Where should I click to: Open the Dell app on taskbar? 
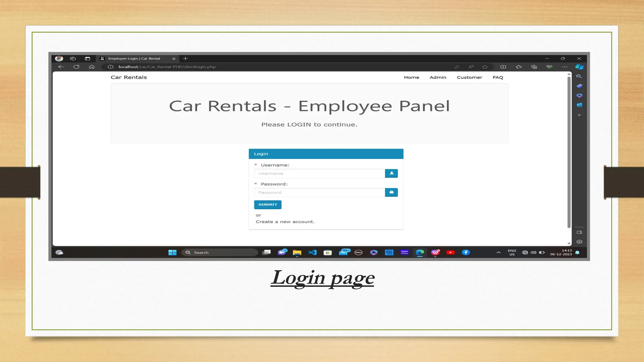point(358,253)
